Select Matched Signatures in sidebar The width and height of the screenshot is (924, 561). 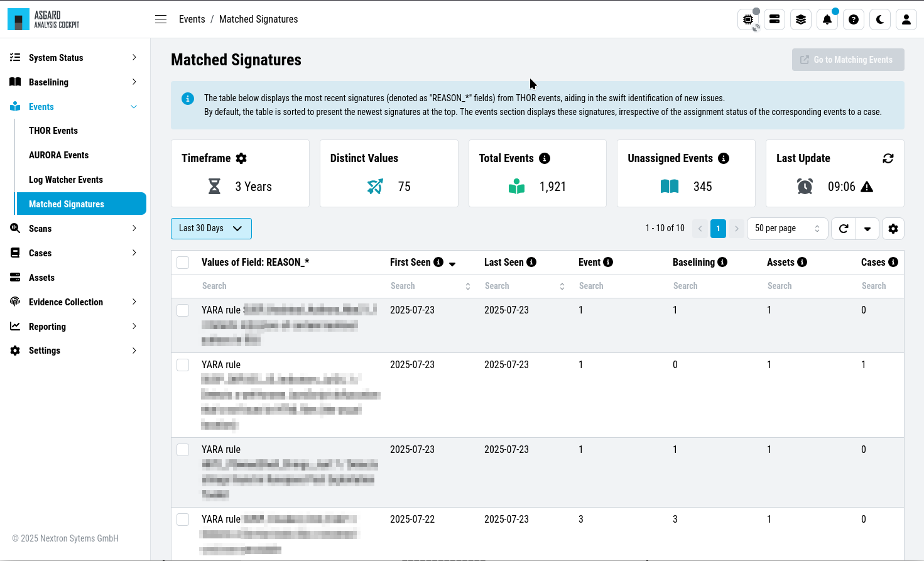point(81,204)
